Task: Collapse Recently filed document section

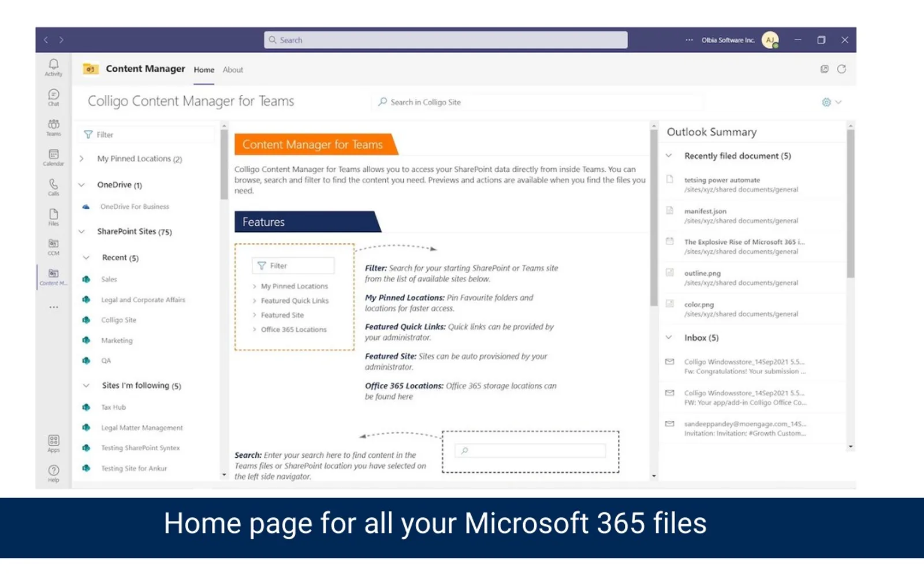Action: click(669, 155)
